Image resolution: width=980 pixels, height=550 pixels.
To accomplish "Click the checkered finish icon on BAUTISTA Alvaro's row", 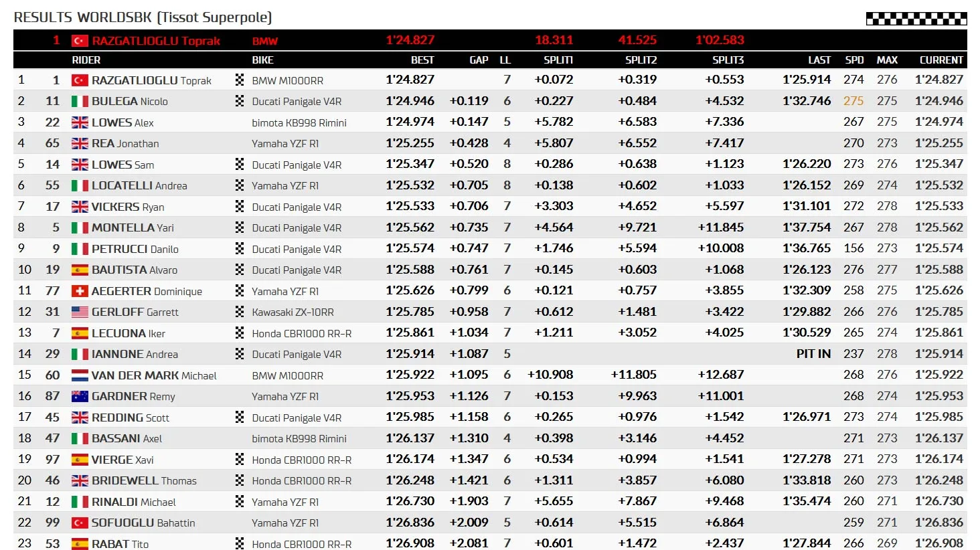I will tap(240, 270).
